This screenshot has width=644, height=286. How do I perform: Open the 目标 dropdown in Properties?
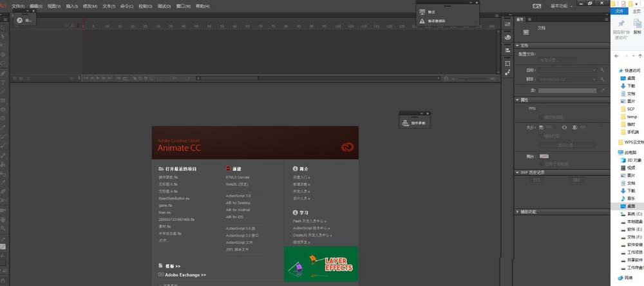567,70
